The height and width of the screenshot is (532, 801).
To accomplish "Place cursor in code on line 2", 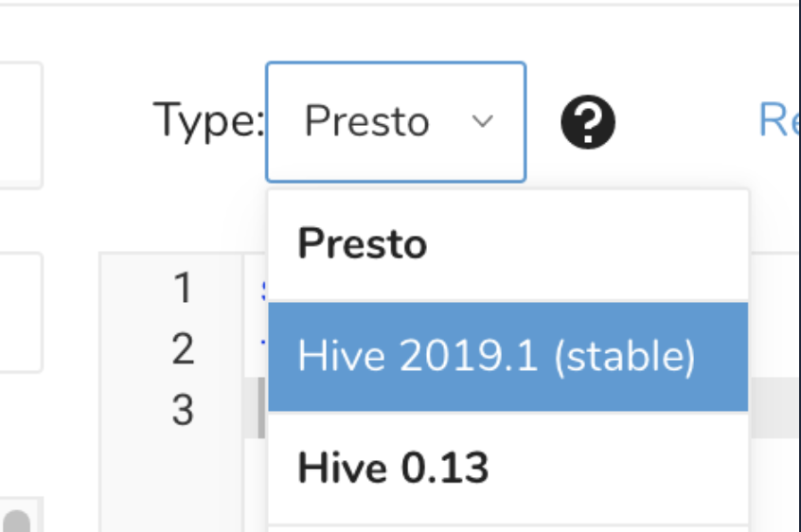I will point(262,349).
